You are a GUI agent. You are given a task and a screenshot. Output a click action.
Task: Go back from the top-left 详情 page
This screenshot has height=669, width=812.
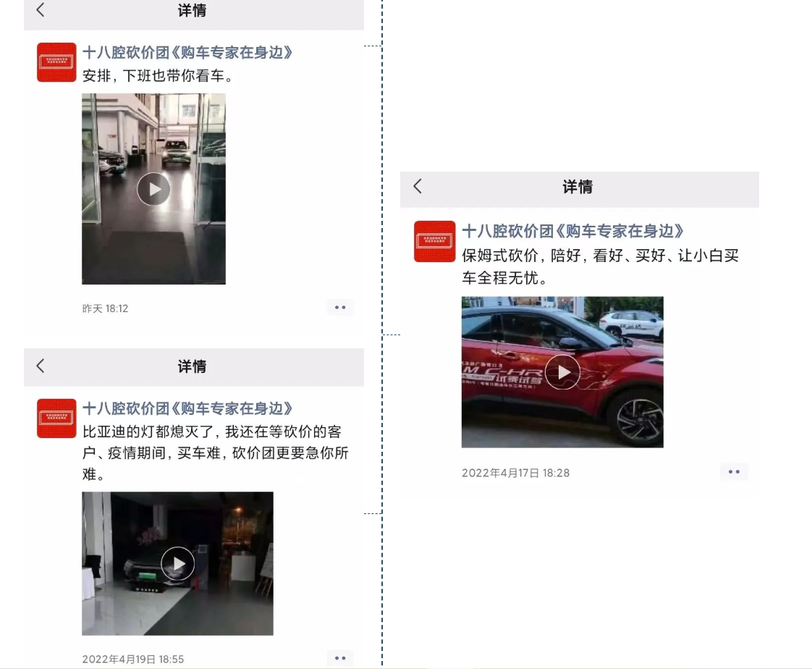[x=41, y=9]
